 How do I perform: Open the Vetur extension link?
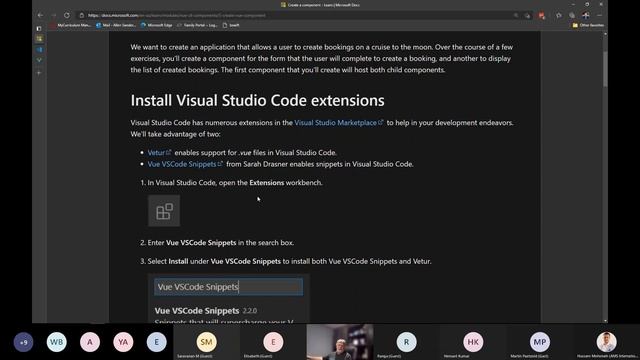(159, 153)
